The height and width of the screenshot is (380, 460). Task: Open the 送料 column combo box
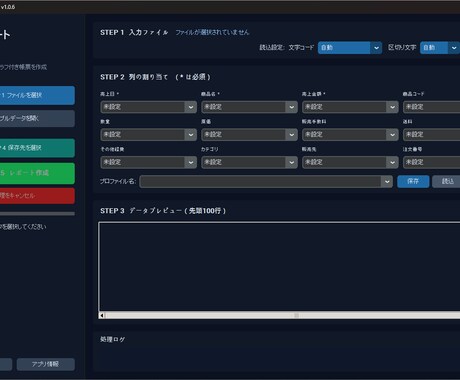tap(431, 135)
